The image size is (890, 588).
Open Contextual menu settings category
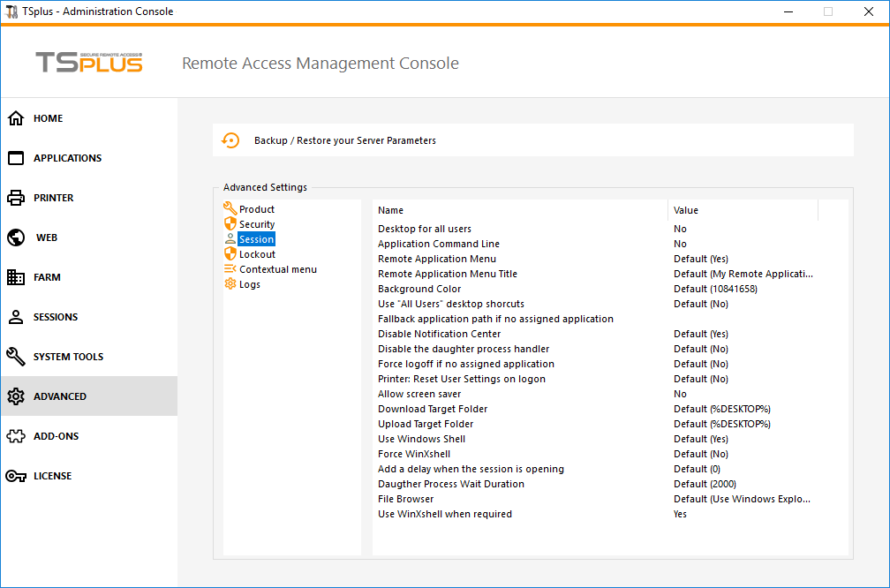pos(277,269)
